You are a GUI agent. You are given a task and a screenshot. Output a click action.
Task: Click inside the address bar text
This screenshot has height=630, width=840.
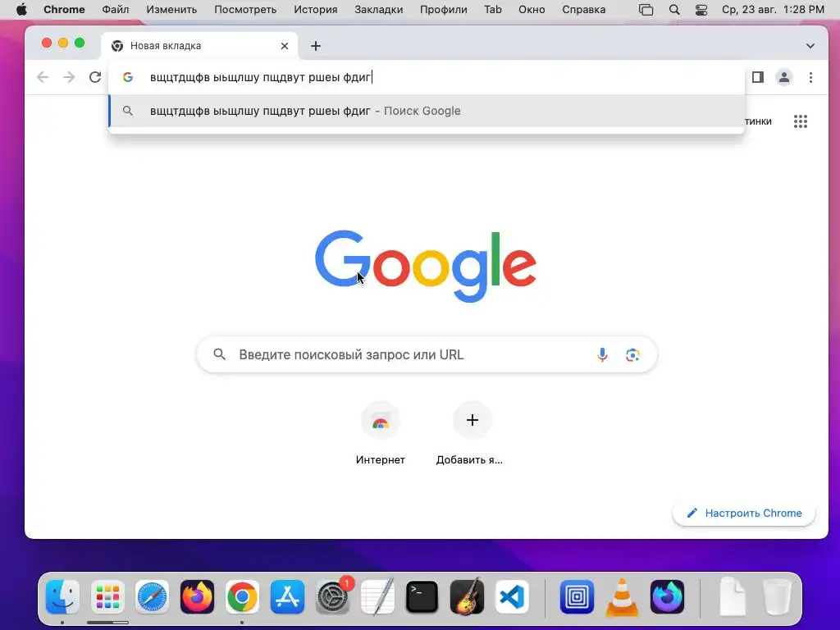click(260, 77)
